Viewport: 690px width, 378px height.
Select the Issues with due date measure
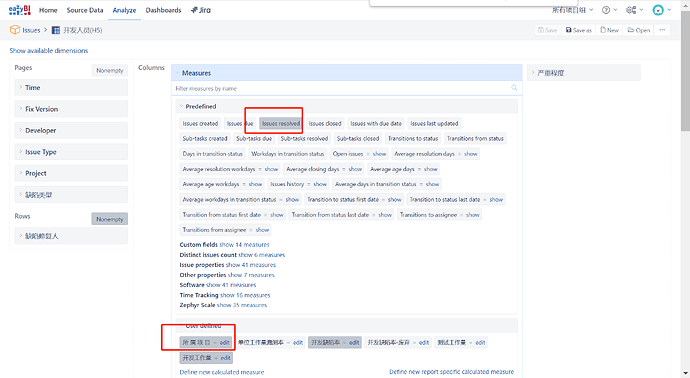[376, 124]
